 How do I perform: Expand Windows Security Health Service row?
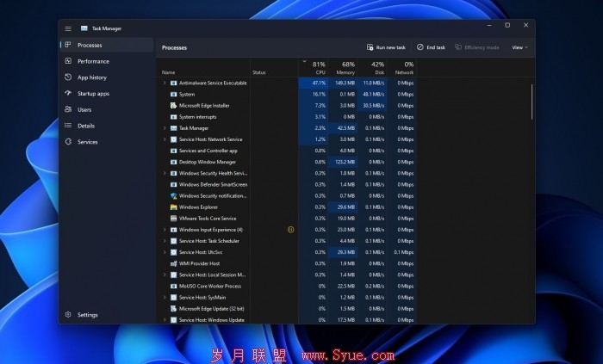(x=165, y=173)
